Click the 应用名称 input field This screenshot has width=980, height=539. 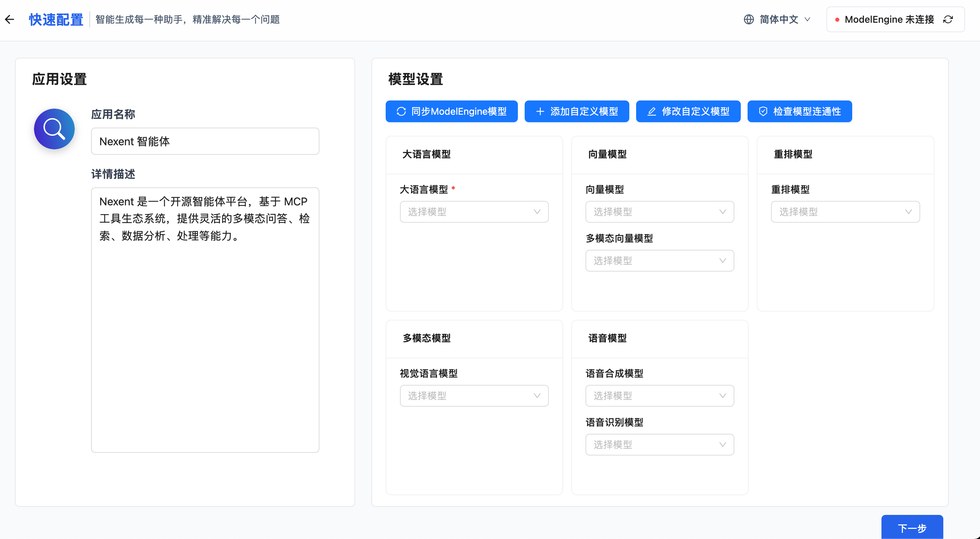[x=205, y=142]
